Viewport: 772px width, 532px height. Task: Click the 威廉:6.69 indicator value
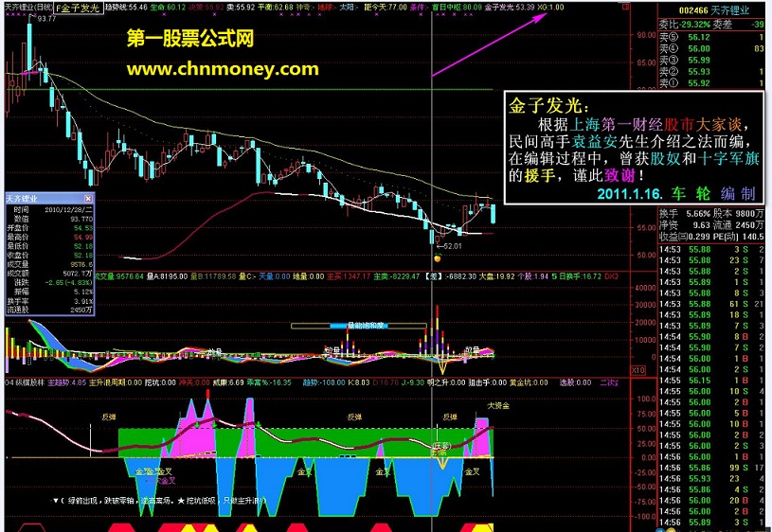(x=228, y=382)
